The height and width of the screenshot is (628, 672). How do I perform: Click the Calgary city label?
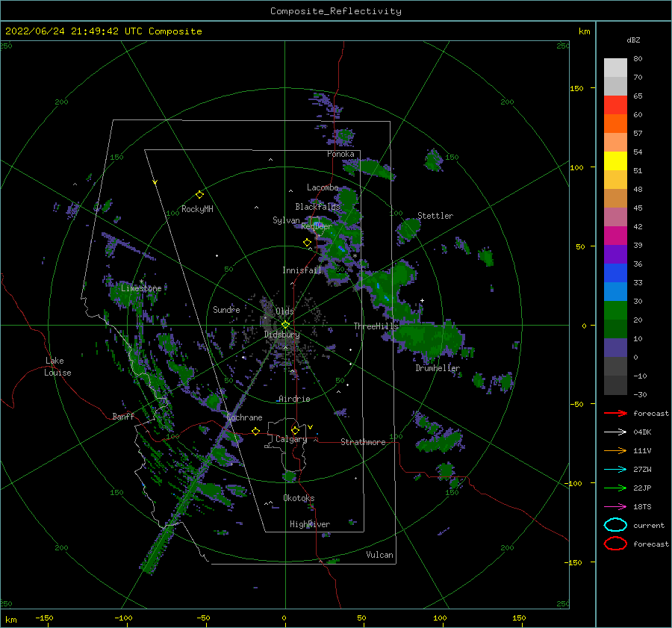click(x=291, y=439)
